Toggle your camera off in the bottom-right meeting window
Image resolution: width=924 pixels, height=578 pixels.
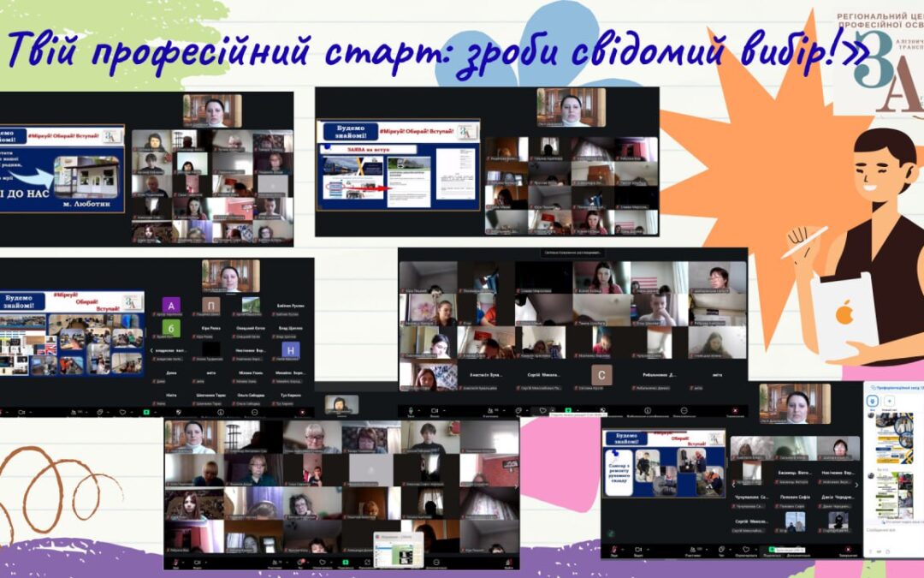[637, 551]
